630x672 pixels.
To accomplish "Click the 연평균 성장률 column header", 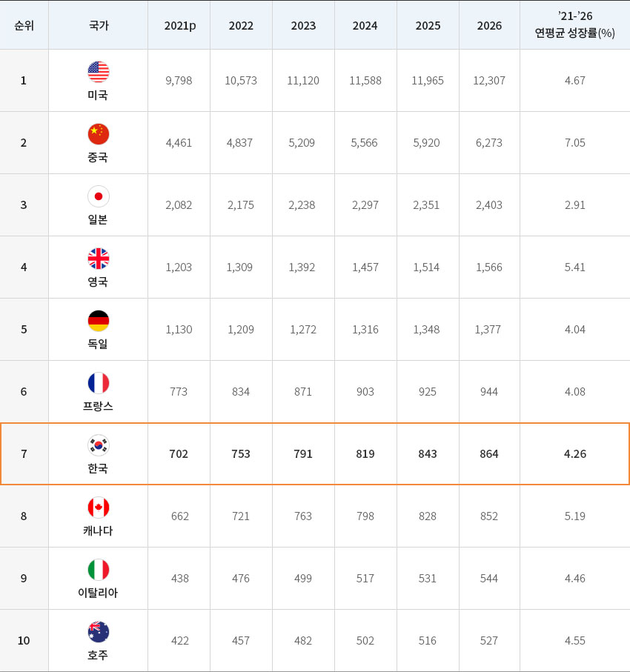I will pyautogui.click(x=574, y=25).
